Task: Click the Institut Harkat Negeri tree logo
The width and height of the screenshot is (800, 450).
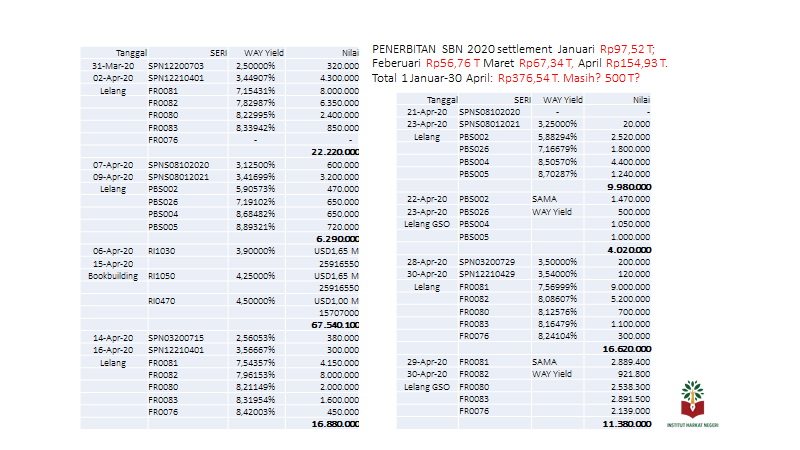Action: (x=692, y=403)
